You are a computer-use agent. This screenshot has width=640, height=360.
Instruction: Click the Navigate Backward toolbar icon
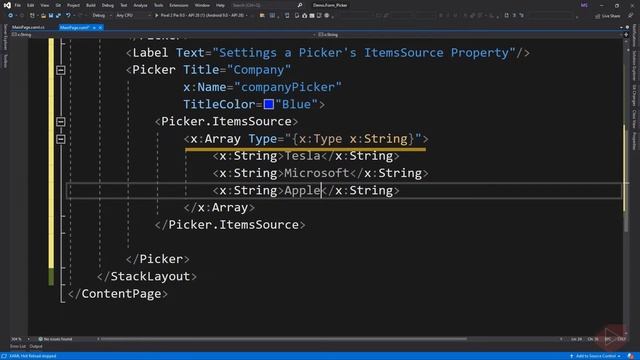tap(11, 16)
